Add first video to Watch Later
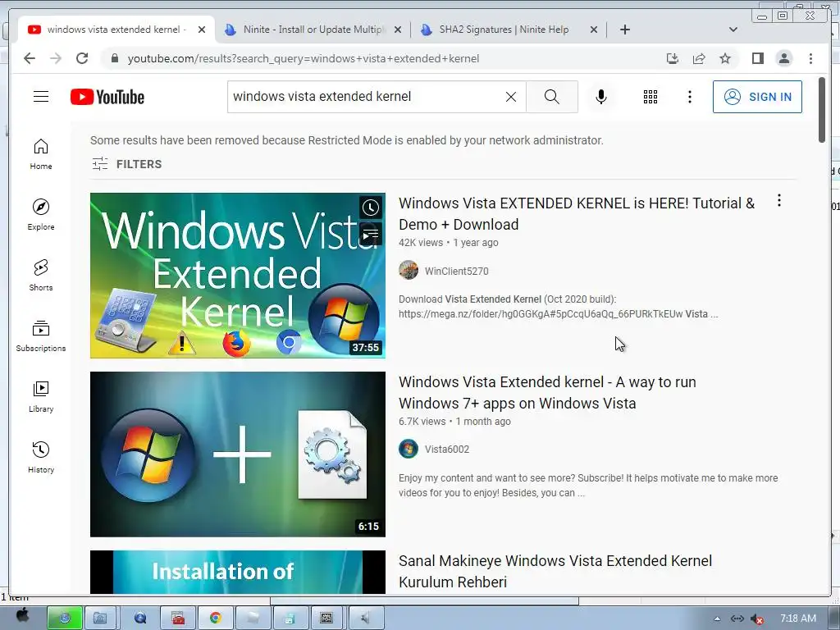 click(x=371, y=208)
